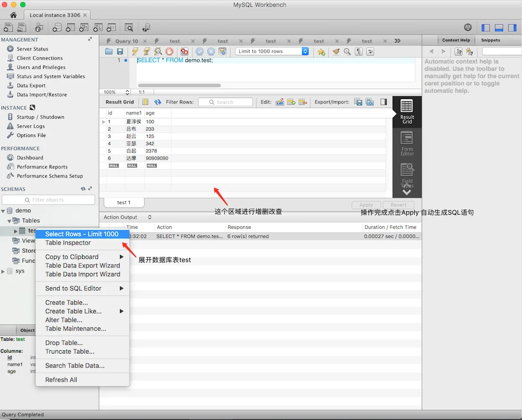The width and height of the screenshot is (522, 420).
Task: Commit the current transaction
Action: pyautogui.click(x=199, y=52)
